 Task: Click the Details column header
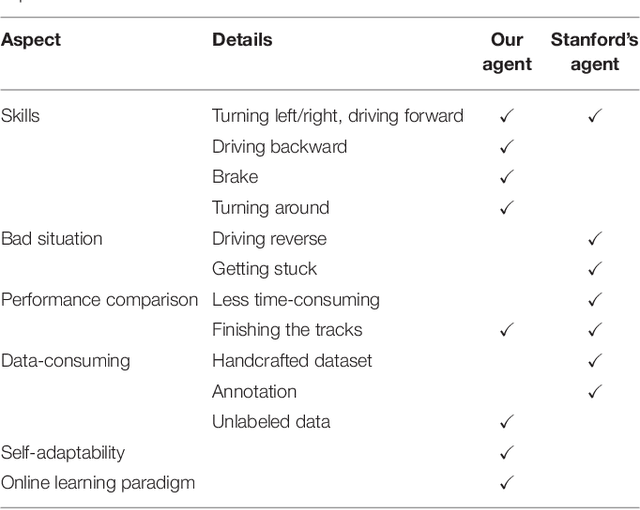(241, 40)
